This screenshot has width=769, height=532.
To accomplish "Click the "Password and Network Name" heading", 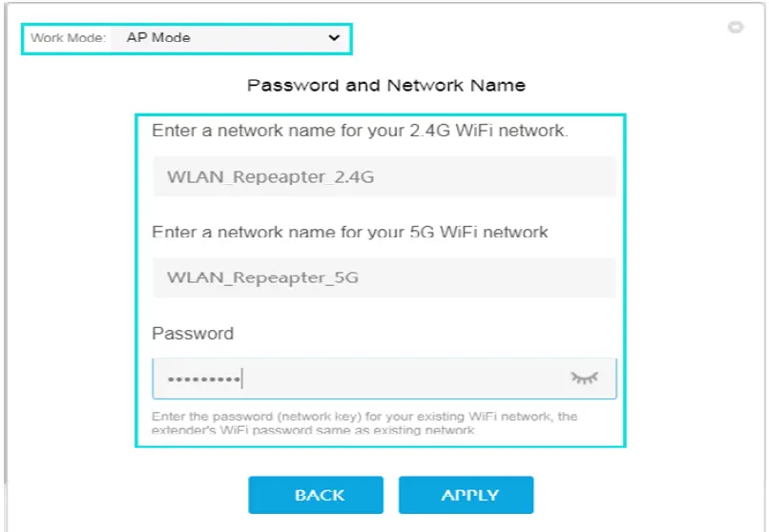I will 386,85.
